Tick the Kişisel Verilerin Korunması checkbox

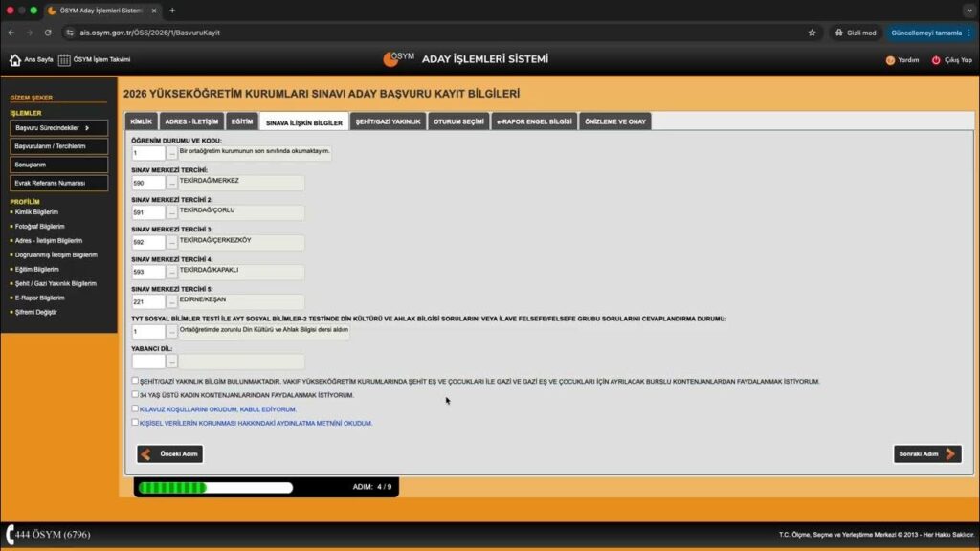pos(135,422)
